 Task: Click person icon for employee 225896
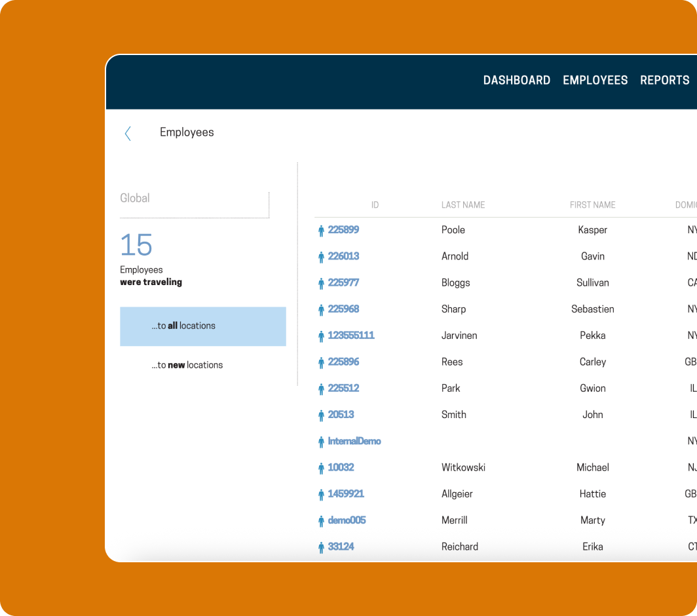[x=321, y=363]
